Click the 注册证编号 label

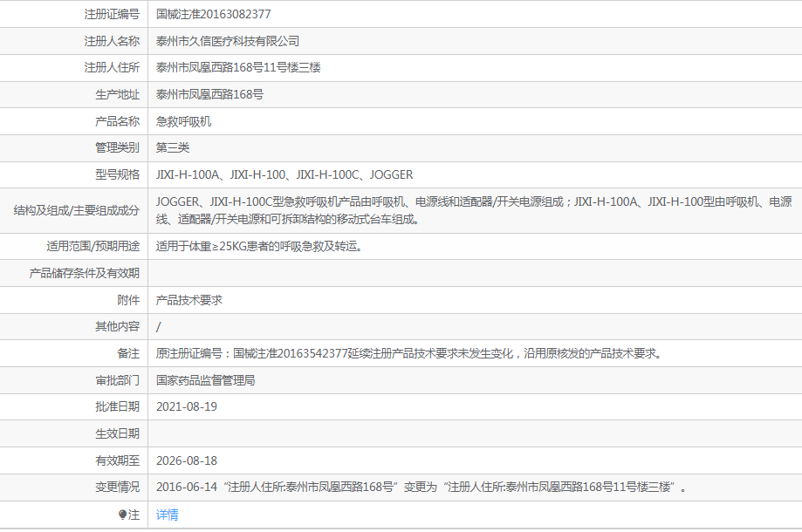(112, 14)
